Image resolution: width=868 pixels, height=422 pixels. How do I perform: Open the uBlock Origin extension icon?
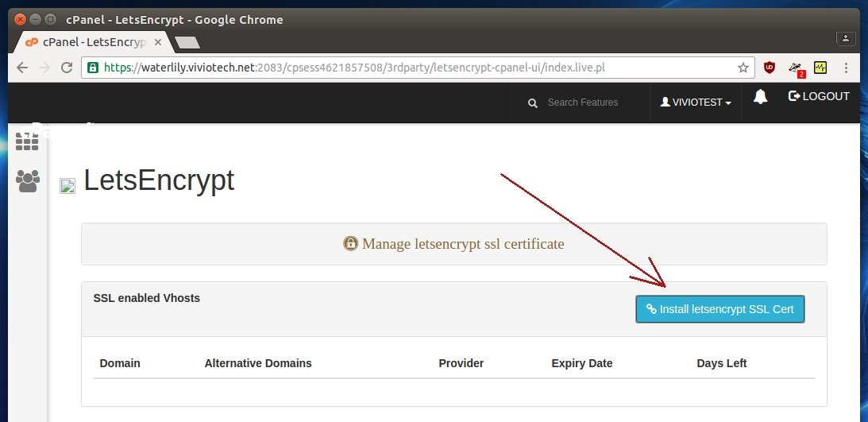click(770, 68)
